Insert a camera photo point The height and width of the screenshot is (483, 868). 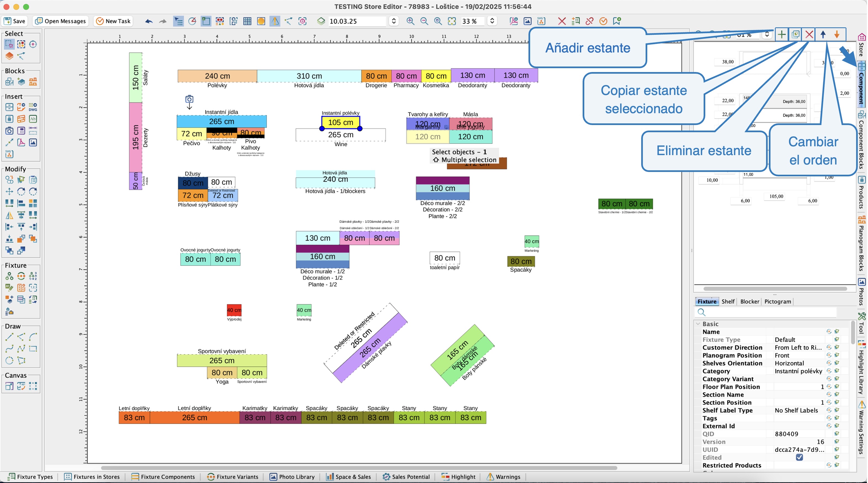9,131
